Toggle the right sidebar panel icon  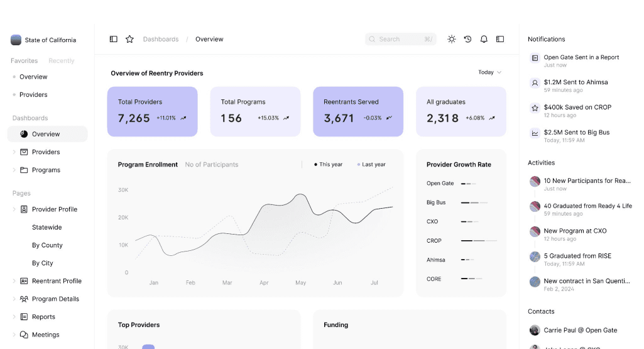[x=500, y=39]
